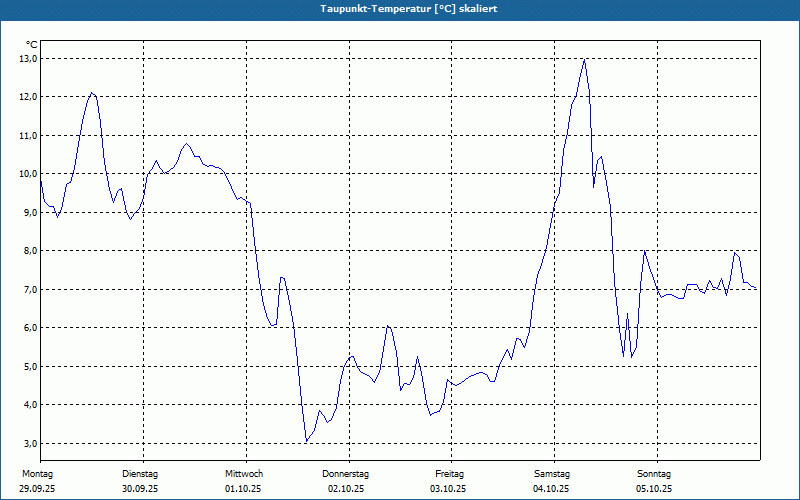Viewport: 800px width, 500px height.
Task: Click the Samstag day label
Action: 552,474
